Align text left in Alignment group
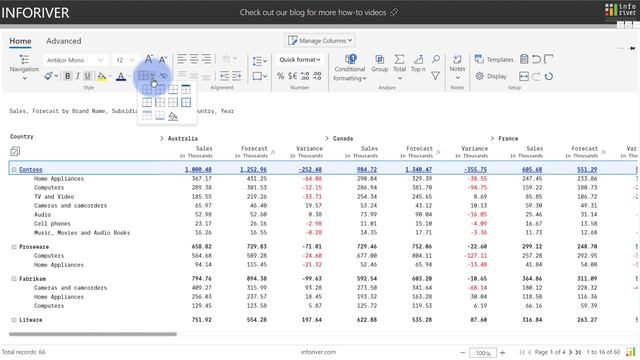640x360 pixels. [x=182, y=59]
